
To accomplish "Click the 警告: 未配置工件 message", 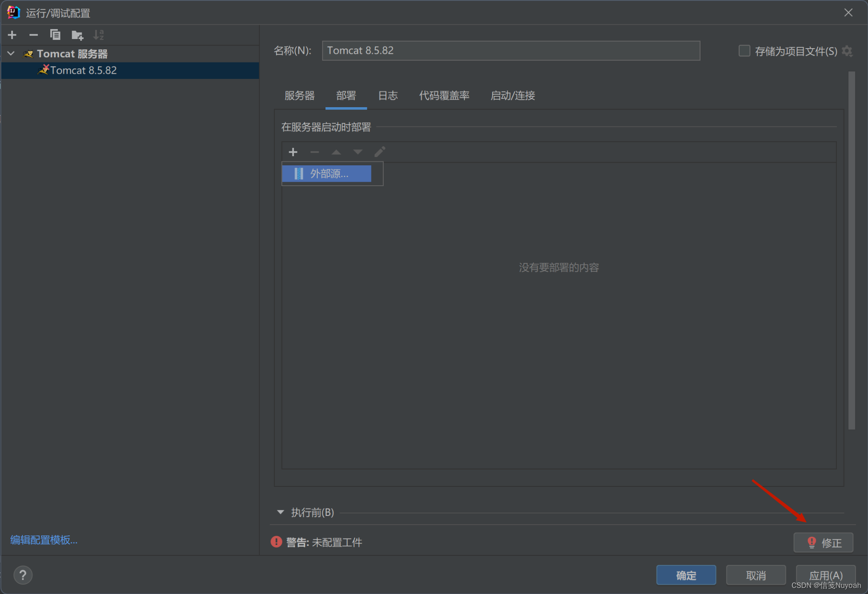I will tap(324, 542).
